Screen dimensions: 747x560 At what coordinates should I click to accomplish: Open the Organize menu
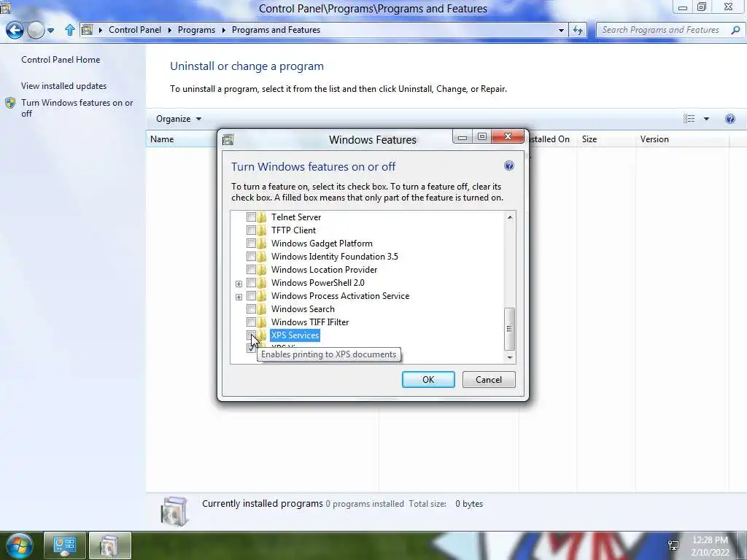click(179, 119)
